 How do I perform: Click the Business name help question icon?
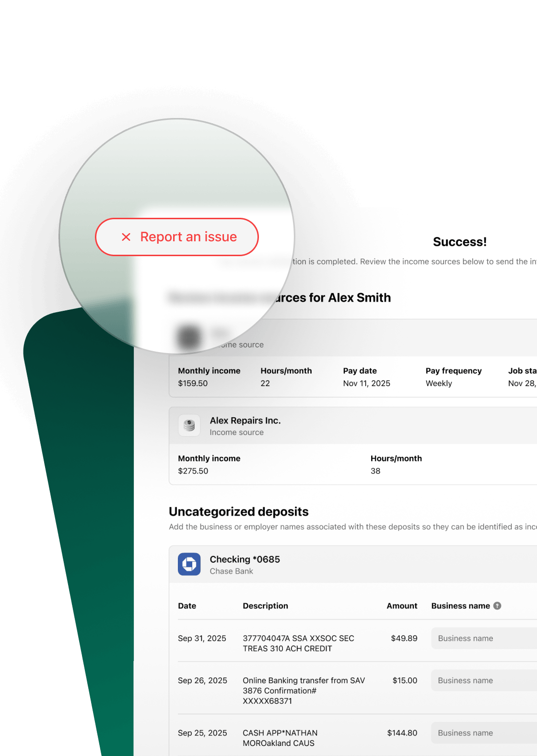click(x=497, y=606)
